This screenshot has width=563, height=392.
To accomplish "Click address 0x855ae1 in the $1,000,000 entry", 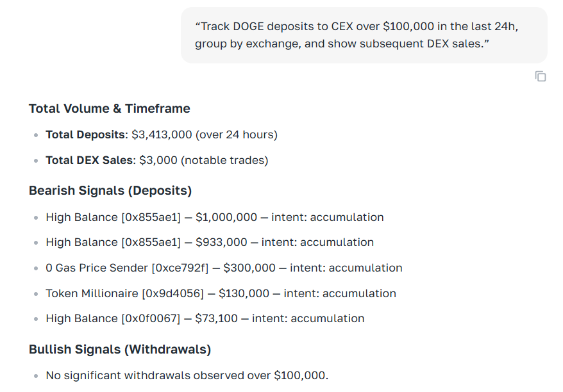I will click(151, 217).
